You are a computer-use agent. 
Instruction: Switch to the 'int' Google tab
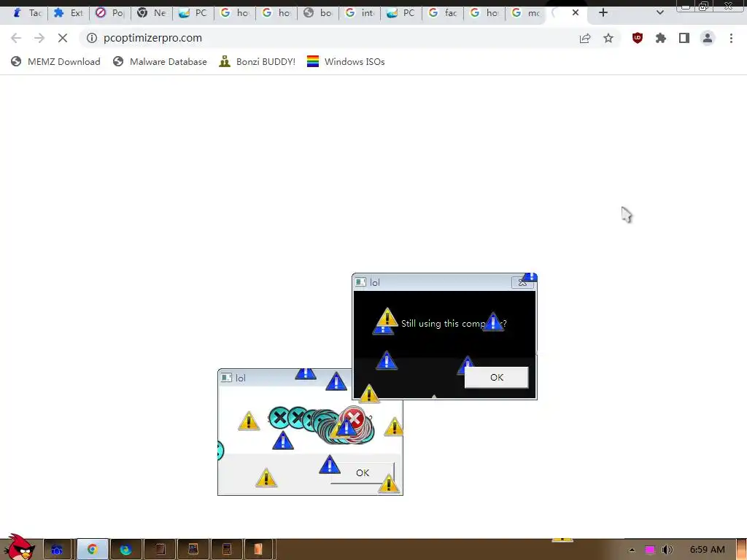(x=359, y=13)
